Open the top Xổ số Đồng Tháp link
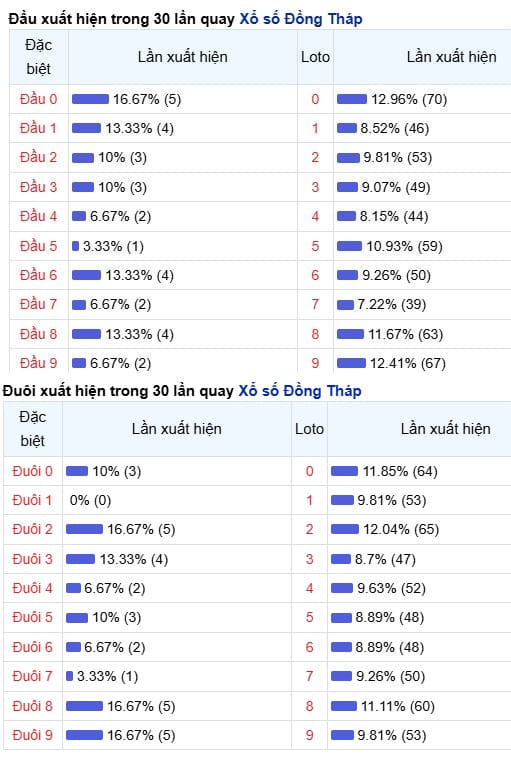The width and height of the screenshot is (511, 758). 301,19
